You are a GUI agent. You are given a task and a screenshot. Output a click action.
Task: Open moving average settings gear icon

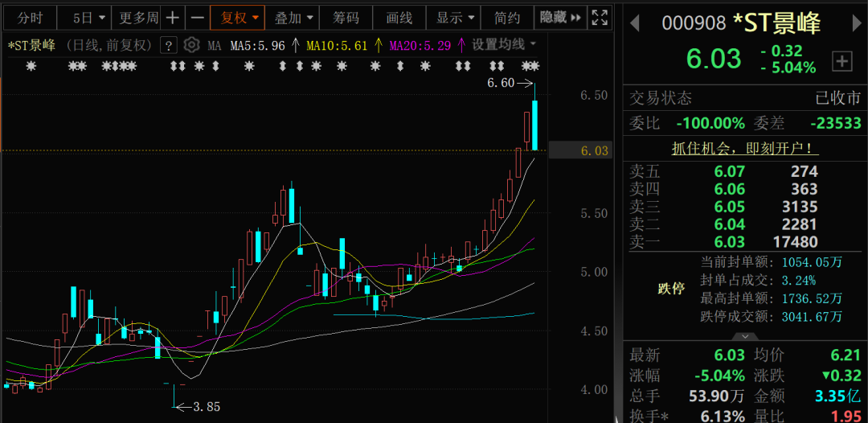click(x=191, y=45)
